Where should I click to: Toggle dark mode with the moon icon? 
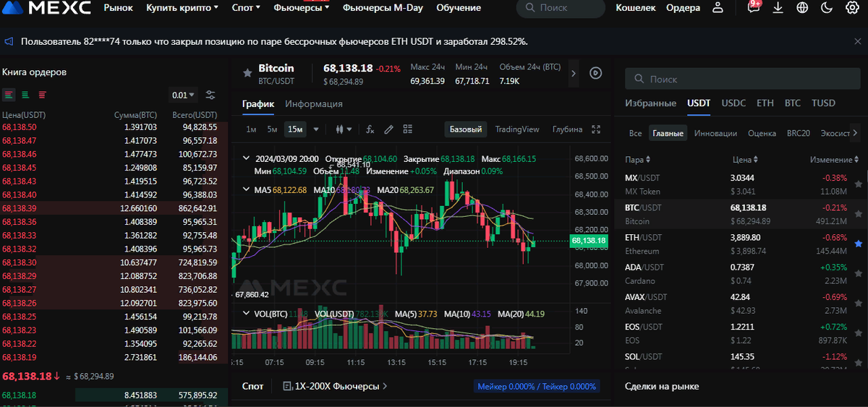827,8
